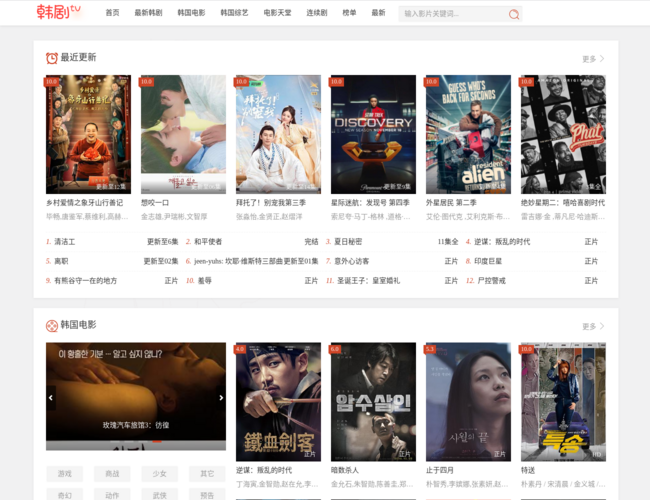Image resolution: width=650 pixels, height=500 pixels.
Task: Select 韩国综艺 in top menu
Action: pyautogui.click(x=234, y=13)
